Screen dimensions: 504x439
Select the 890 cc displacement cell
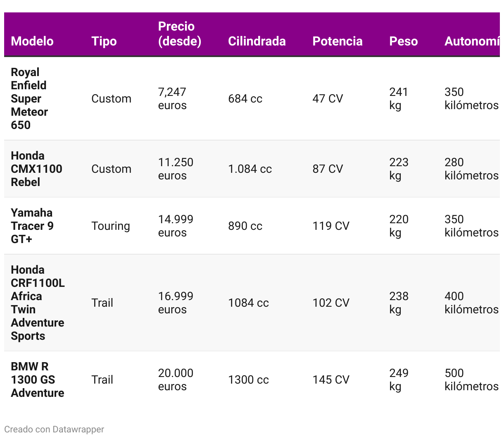(x=245, y=226)
